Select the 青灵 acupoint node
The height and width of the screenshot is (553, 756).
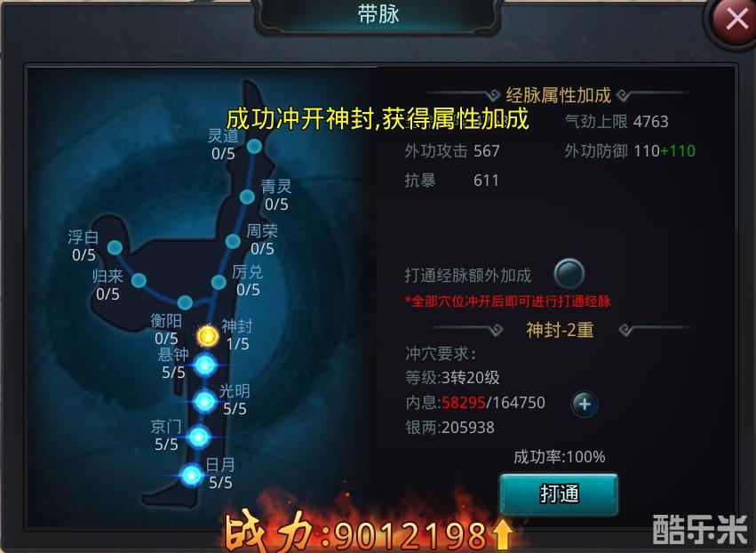click(x=247, y=196)
